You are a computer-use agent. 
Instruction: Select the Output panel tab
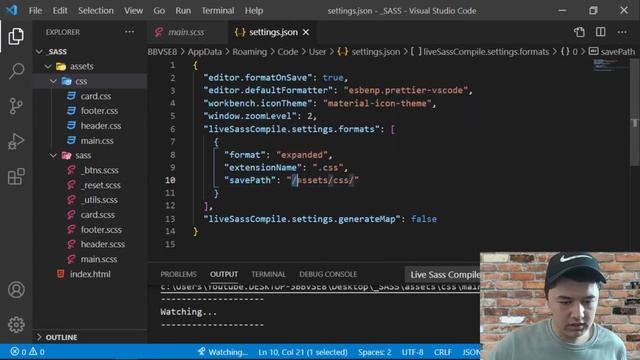click(224, 274)
